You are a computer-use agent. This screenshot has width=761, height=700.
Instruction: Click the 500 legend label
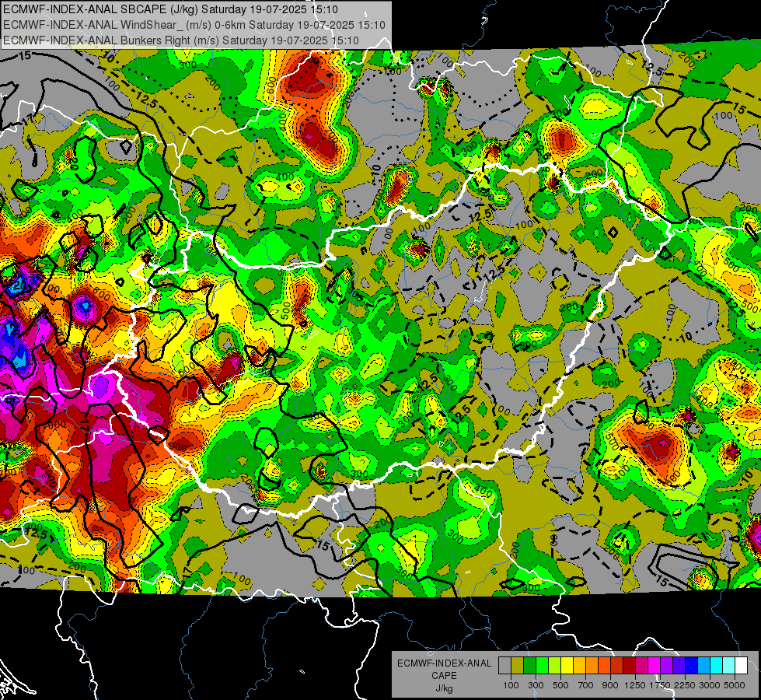click(560, 685)
